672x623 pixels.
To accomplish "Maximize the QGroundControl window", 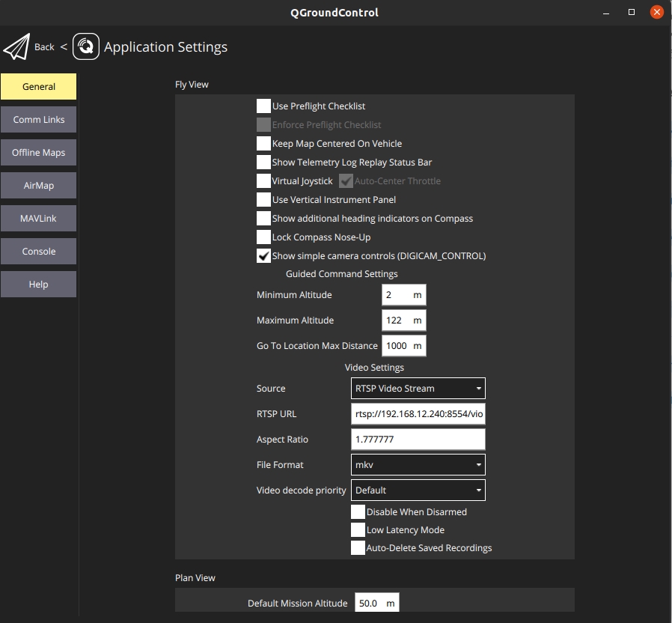I will coord(632,12).
